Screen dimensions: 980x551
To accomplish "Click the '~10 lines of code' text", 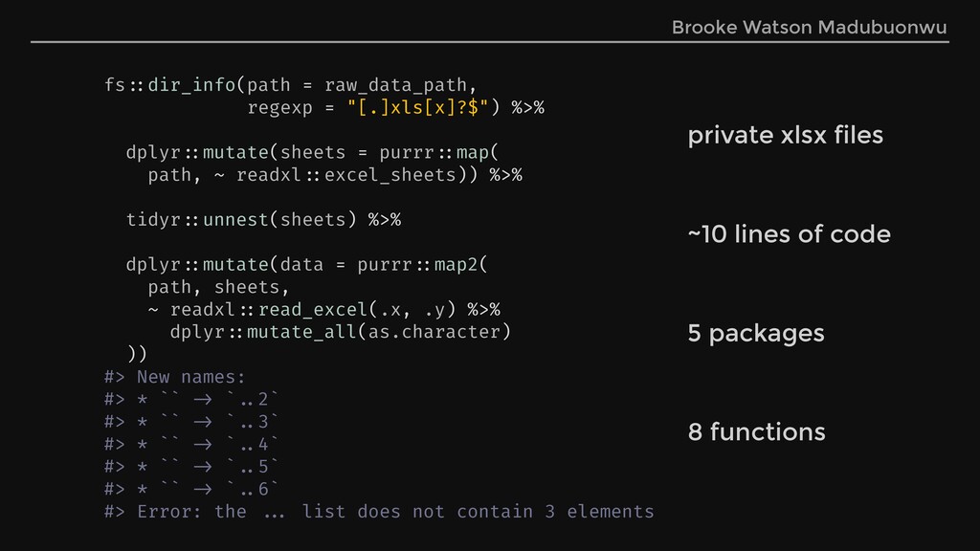I will [789, 234].
